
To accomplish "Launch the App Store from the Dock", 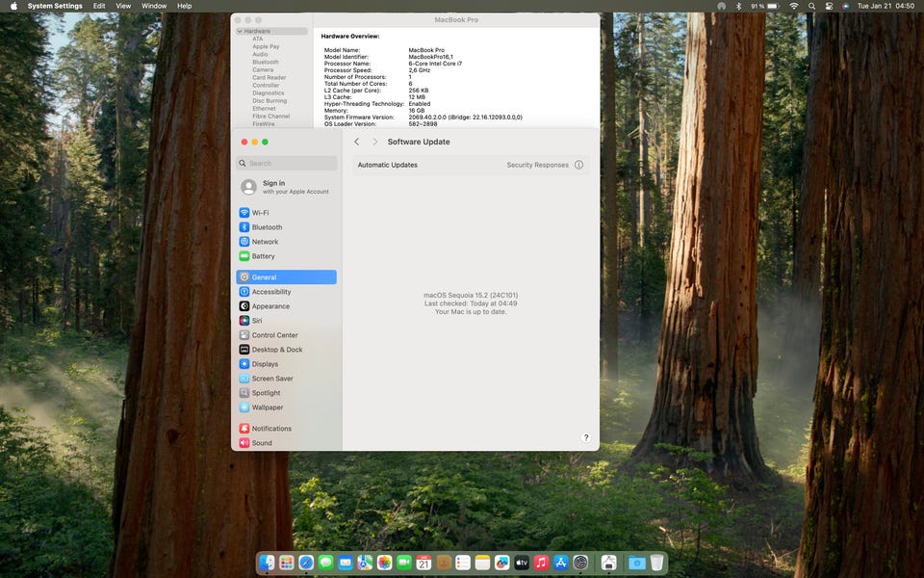I will pyautogui.click(x=561, y=563).
